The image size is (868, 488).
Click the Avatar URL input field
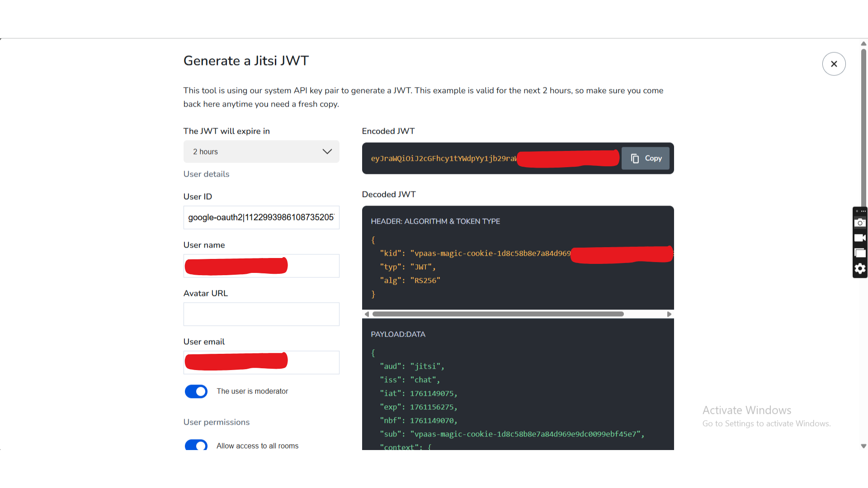coord(261,314)
